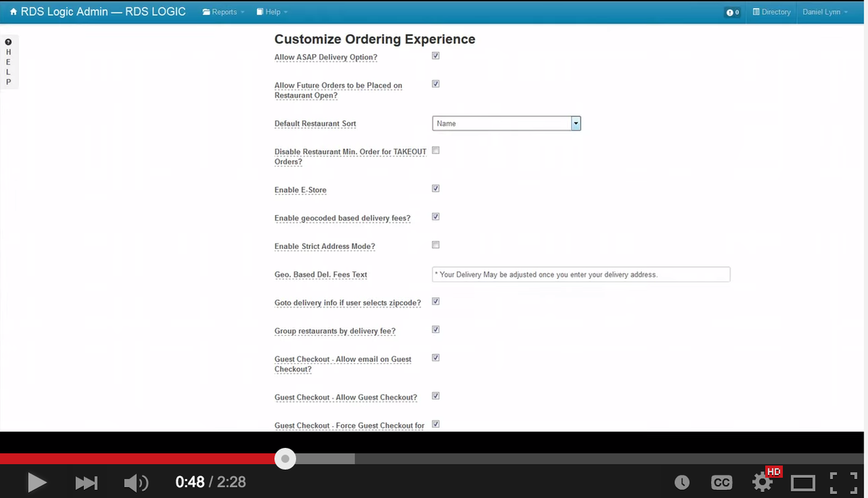
Task: Click Guest Checkout - Allow Guest Checkout label
Action: pos(346,397)
